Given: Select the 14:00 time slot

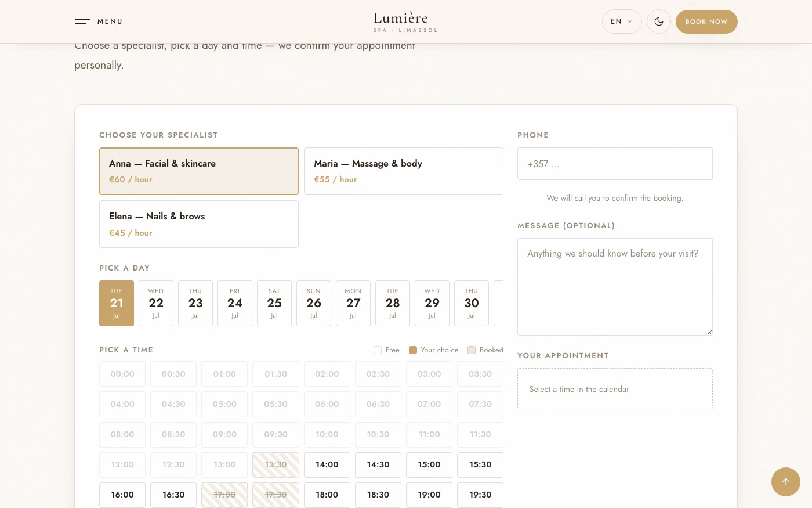Looking at the screenshot, I should [327, 464].
